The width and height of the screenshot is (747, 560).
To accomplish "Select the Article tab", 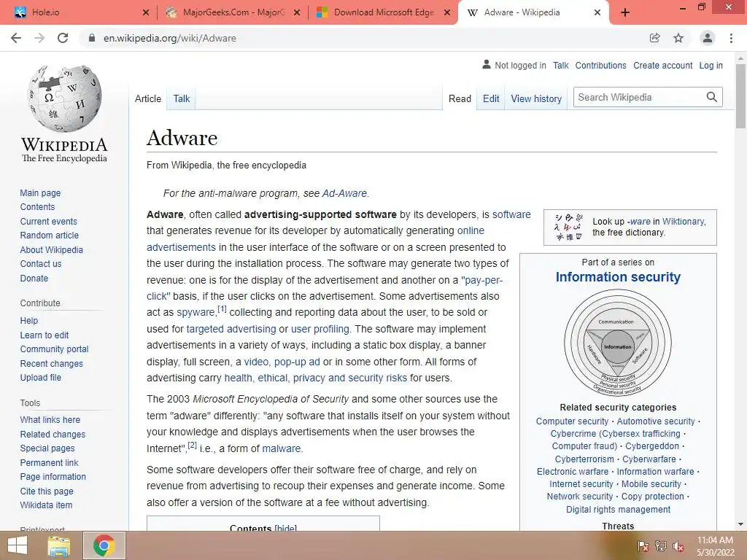I will coord(147,98).
